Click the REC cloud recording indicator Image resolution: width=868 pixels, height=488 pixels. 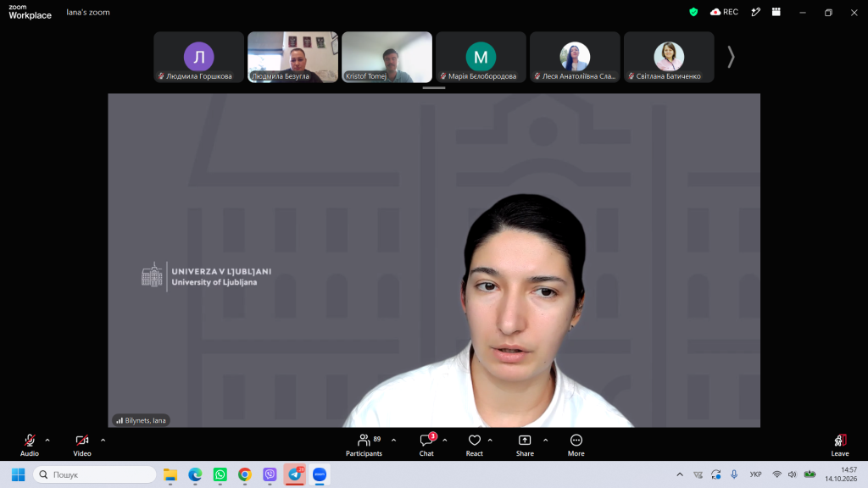pyautogui.click(x=724, y=12)
